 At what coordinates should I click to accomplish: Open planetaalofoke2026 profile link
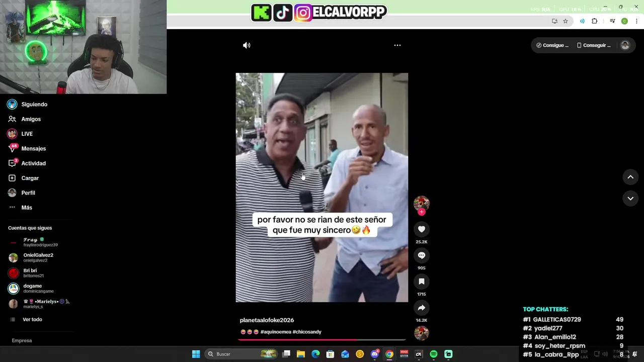coord(267,320)
